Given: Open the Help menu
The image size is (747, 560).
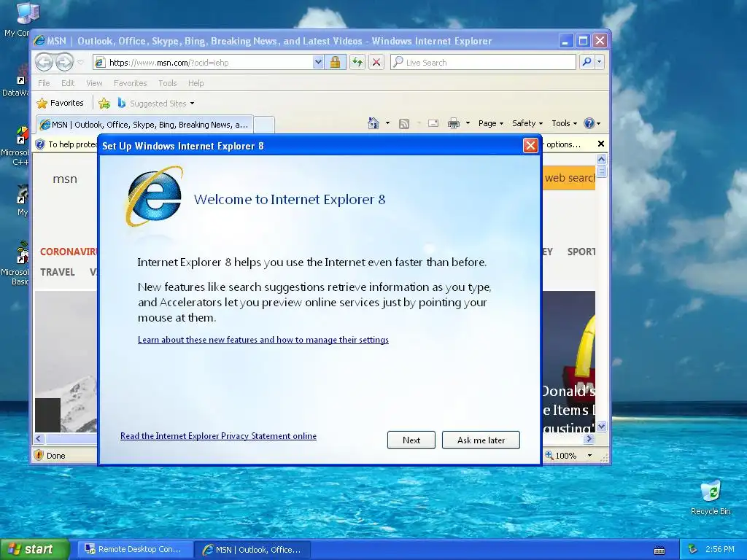Looking at the screenshot, I should (196, 83).
